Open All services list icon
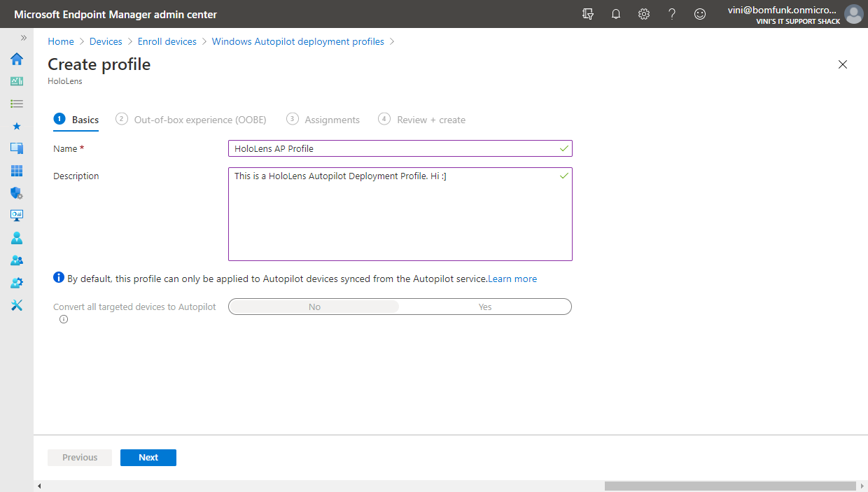868x492 pixels. 17,104
